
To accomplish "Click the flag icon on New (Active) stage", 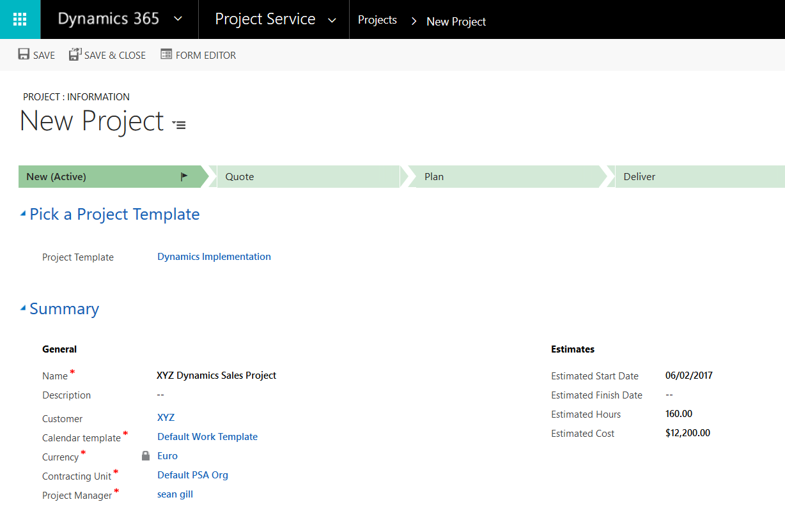I will pyautogui.click(x=185, y=176).
